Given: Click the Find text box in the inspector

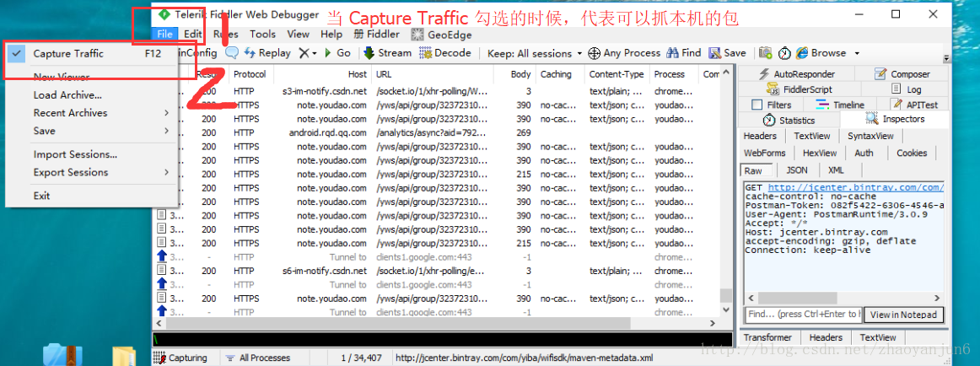Looking at the screenshot, I should click(x=803, y=315).
